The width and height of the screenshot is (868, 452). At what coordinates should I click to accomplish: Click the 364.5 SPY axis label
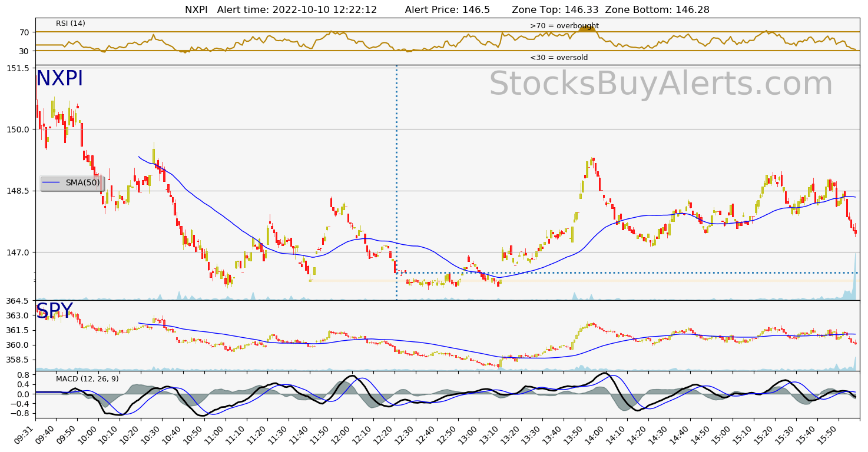18,301
